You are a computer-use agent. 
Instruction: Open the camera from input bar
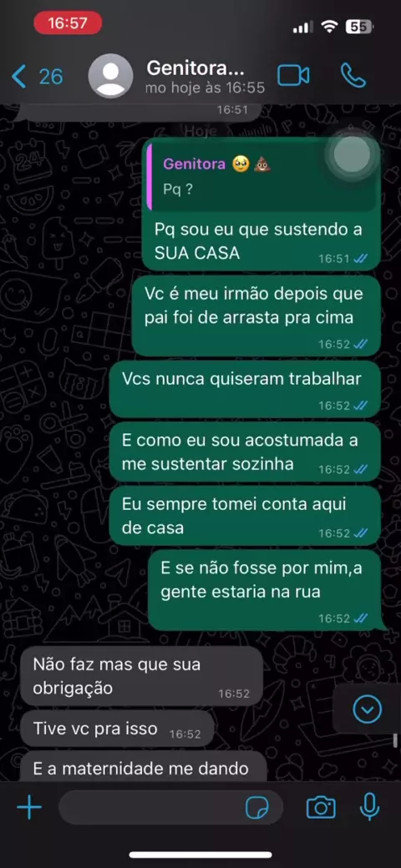321,808
